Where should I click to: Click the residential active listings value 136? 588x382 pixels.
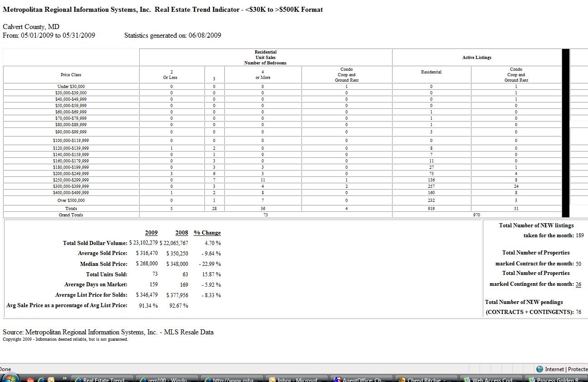point(431,180)
